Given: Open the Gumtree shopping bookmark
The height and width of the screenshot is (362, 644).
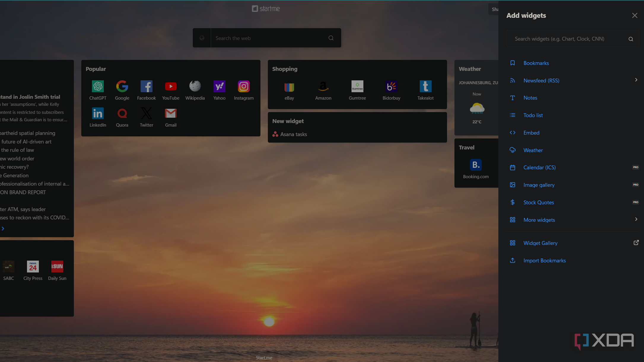Looking at the screenshot, I should pos(357,86).
